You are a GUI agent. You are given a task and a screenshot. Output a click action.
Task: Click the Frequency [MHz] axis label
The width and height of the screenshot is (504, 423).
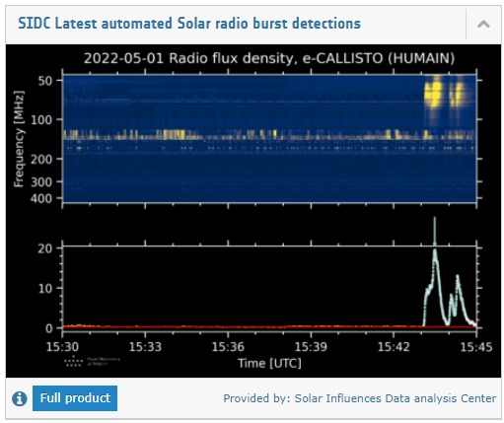coord(19,139)
